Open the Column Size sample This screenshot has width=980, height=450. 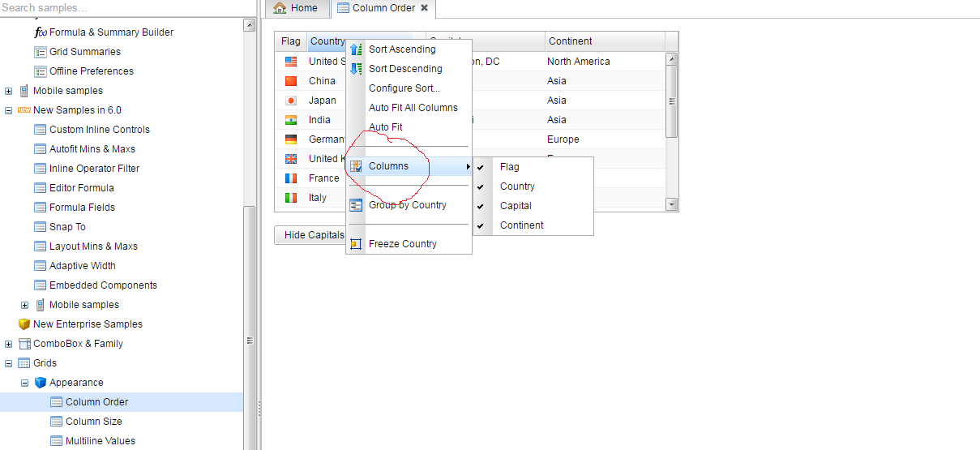pyautogui.click(x=93, y=422)
